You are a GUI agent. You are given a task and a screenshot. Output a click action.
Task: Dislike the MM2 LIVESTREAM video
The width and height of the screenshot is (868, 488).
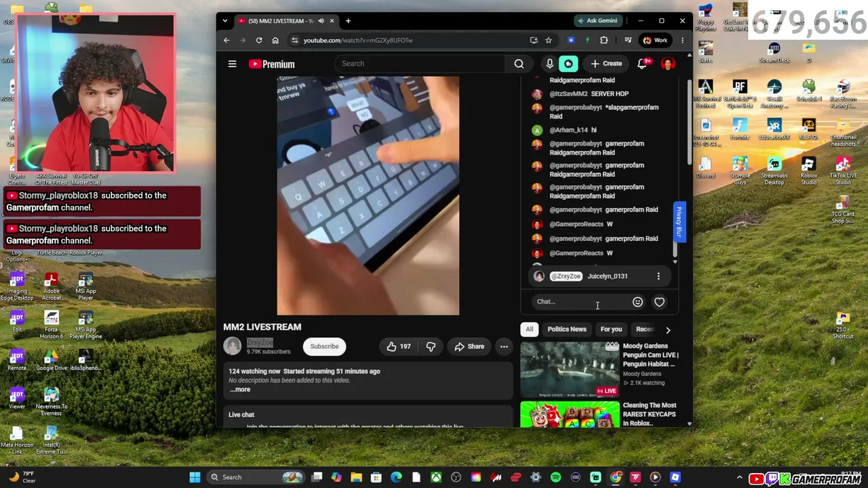431,346
